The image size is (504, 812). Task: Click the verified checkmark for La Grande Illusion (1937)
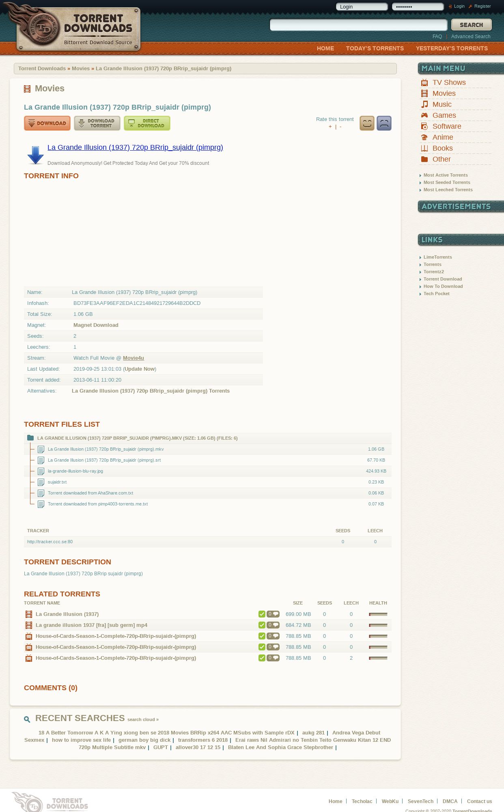(262, 614)
